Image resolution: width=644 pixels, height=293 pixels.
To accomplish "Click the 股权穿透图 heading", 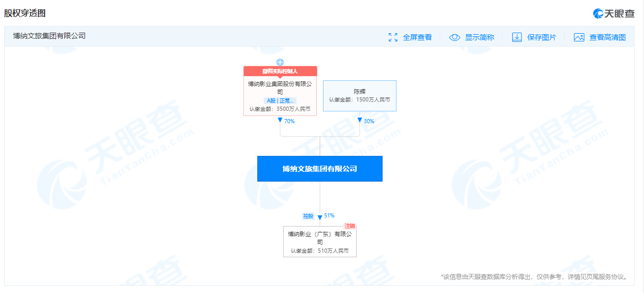I will click(x=25, y=13).
